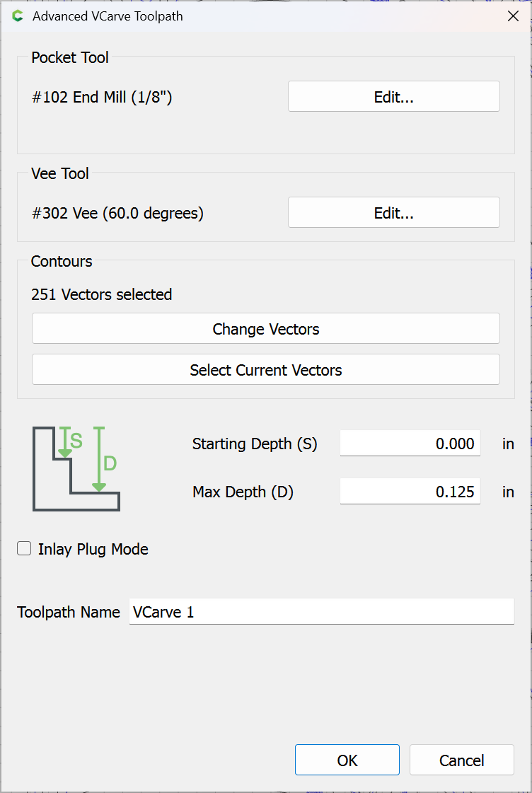Click the depth diagram illustration
The height and width of the screenshot is (793, 532).
76,468
